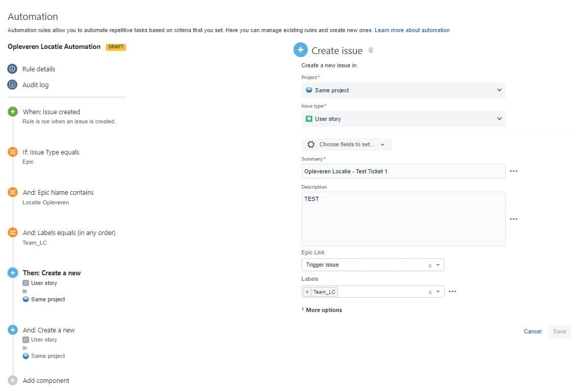Click the grey Add component plus icon
Image resolution: width=588 pixels, height=391 pixels.
pyautogui.click(x=13, y=380)
